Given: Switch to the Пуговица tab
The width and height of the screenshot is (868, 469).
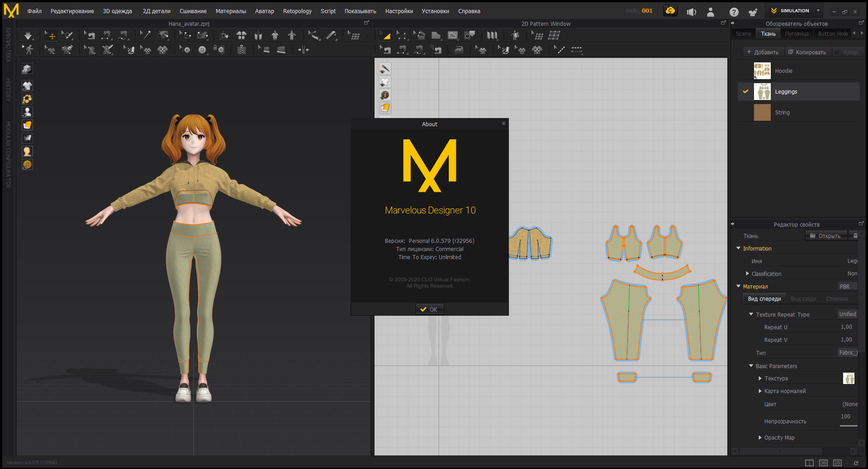Looking at the screenshot, I should [x=797, y=33].
